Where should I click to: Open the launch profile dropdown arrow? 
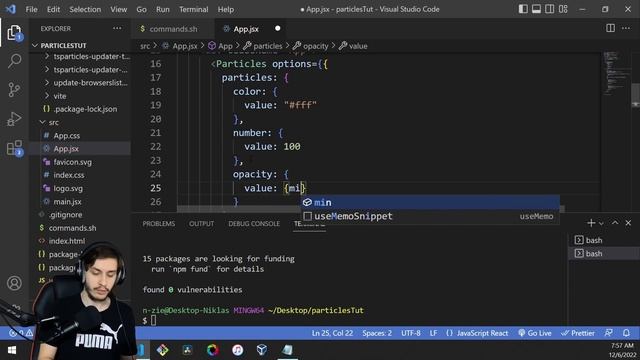point(601,223)
